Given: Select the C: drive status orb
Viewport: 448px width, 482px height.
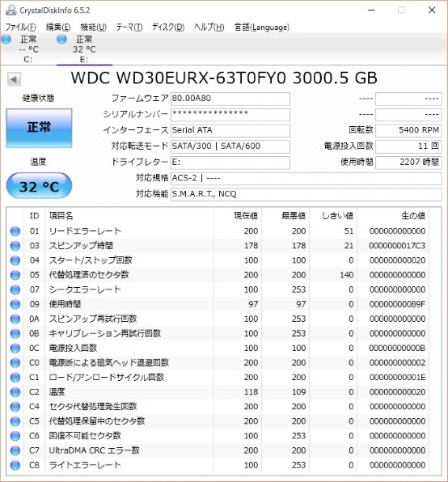Looking at the screenshot, I should tap(6, 39).
